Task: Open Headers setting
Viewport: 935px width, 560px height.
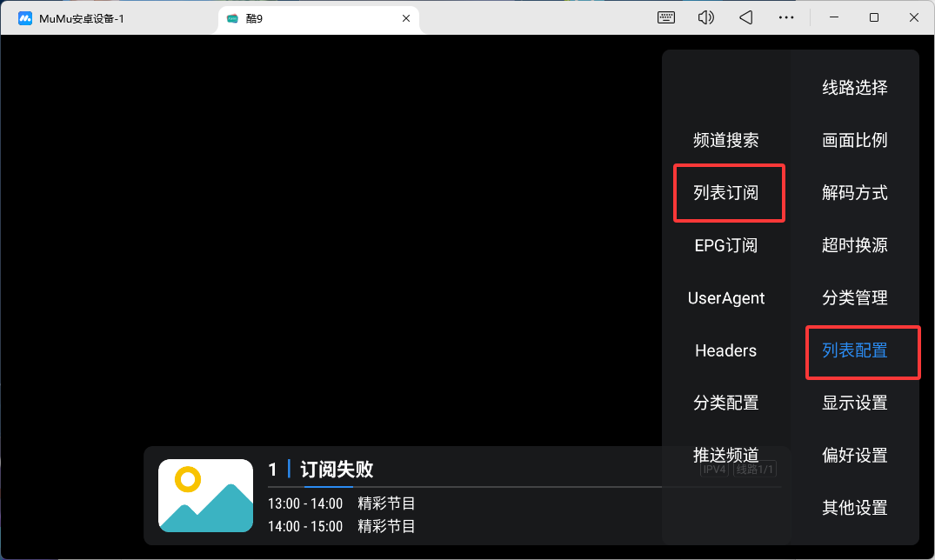Action: (725, 350)
